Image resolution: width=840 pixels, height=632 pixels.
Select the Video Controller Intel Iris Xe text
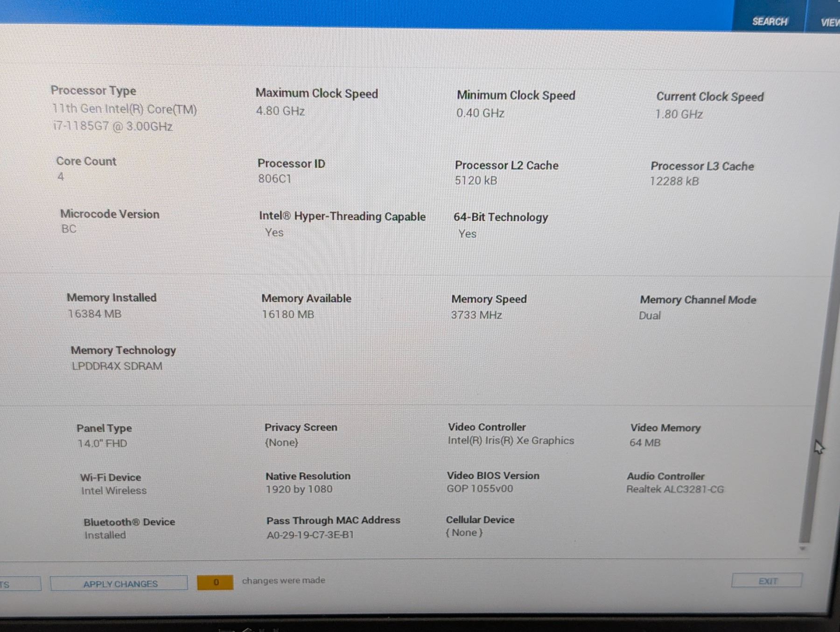coord(511,441)
